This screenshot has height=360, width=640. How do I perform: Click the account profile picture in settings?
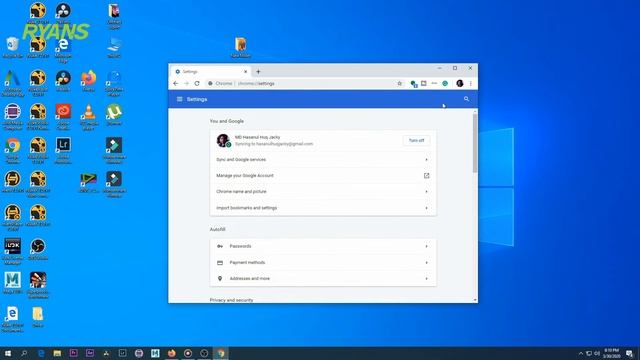tap(223, 140)
